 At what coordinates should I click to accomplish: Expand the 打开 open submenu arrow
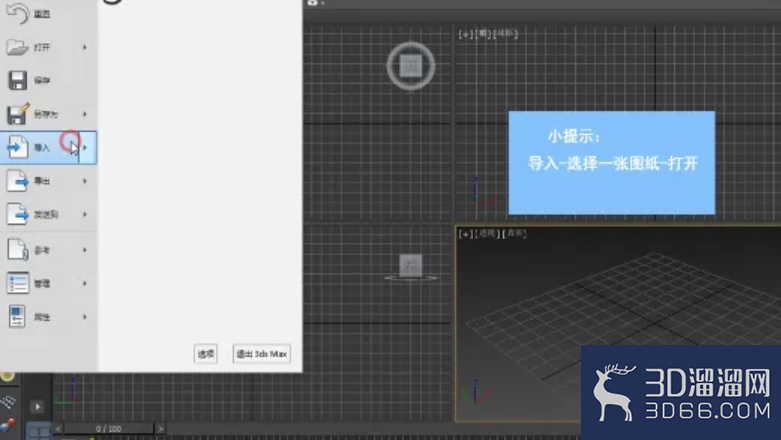85,47
